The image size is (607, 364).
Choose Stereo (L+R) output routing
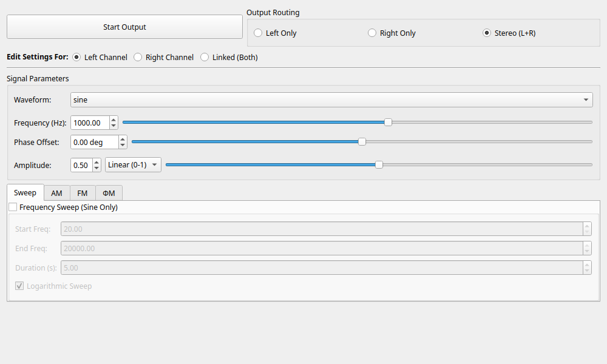[487, 33]
